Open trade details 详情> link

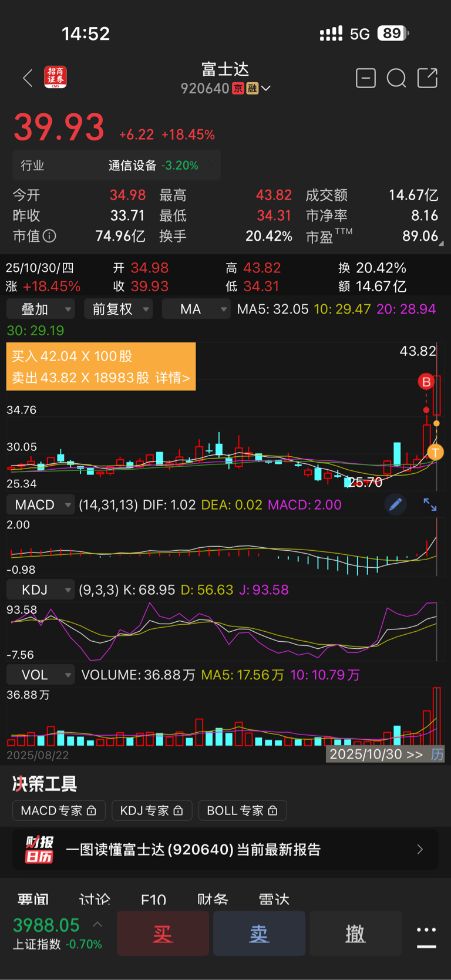tap(173, 378)
